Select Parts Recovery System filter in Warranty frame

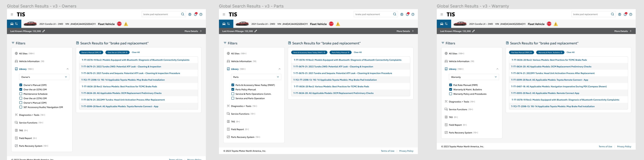tap(461, 133)
